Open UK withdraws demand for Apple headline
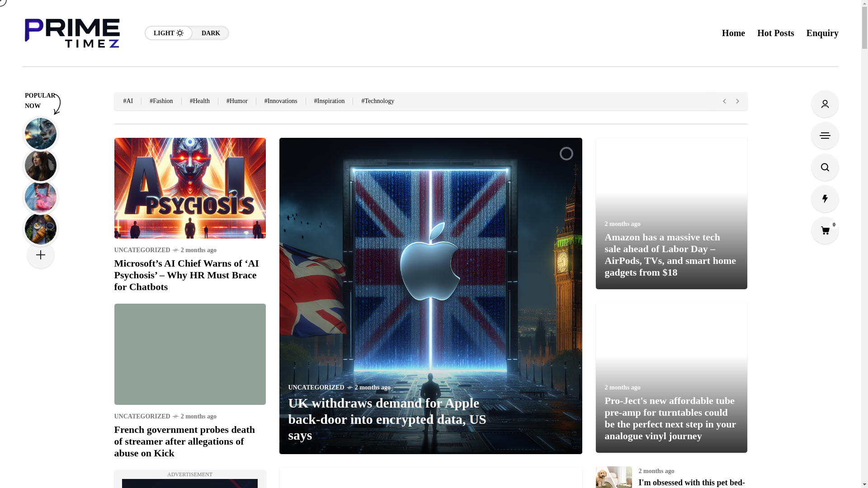 pyautogui.click(x=387, y=419)
